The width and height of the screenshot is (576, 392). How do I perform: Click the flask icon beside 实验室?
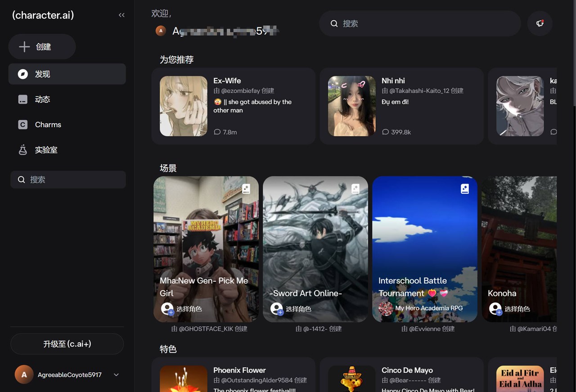(23, 150)
